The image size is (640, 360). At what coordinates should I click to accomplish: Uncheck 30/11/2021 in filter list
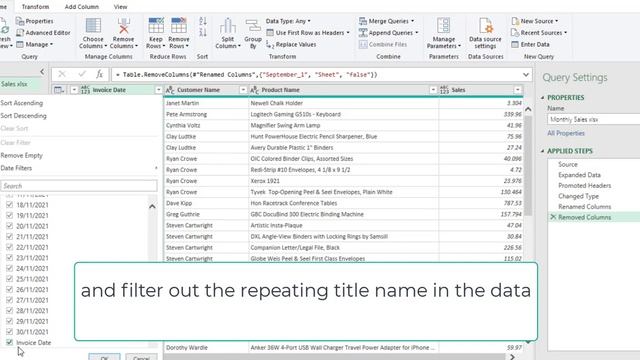point(9,332)
